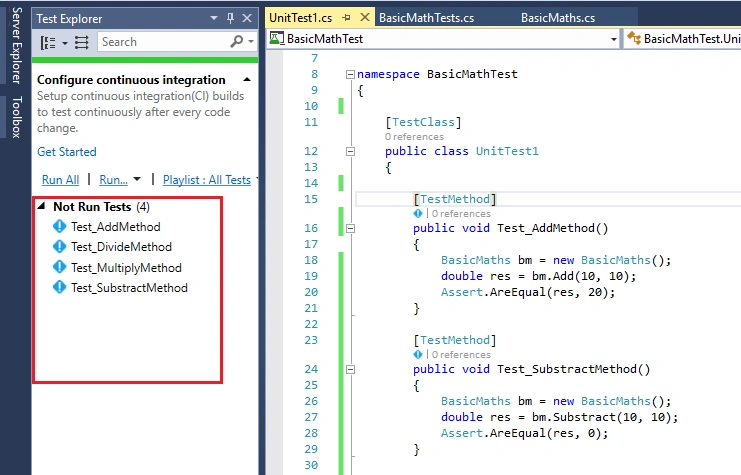Open the BasicMathTest project dropdown
The height and width of the screenshot is (475, 741).
(613, 39)
